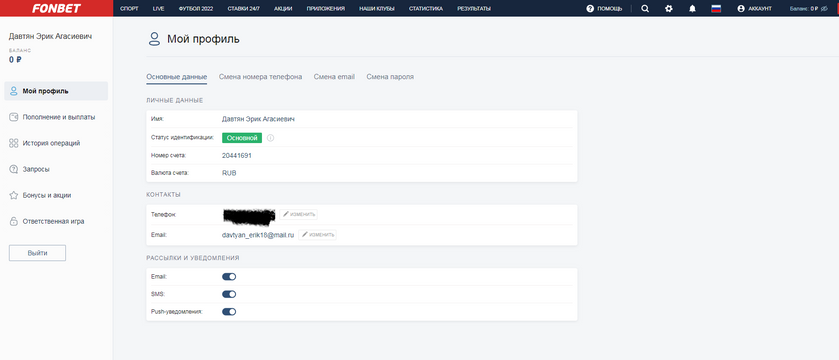
Task: Click the green Основной status badge
Action: coord(242,138)
